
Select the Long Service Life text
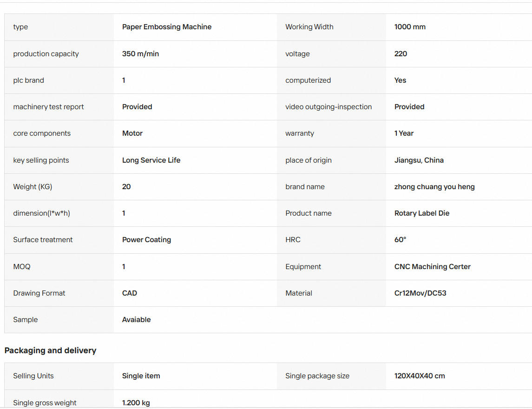coord(151,160)
